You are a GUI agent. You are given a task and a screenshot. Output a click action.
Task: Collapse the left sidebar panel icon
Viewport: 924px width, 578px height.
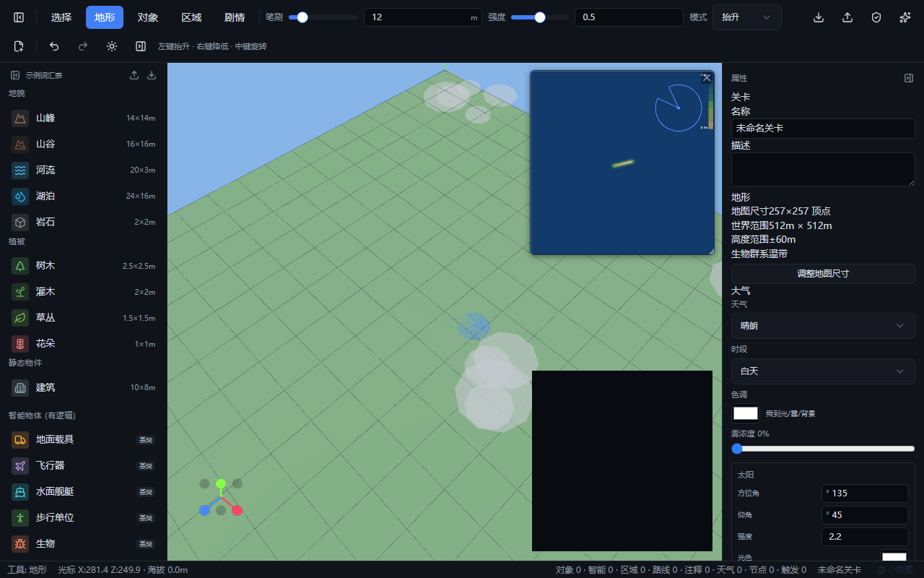click(19, 17)
